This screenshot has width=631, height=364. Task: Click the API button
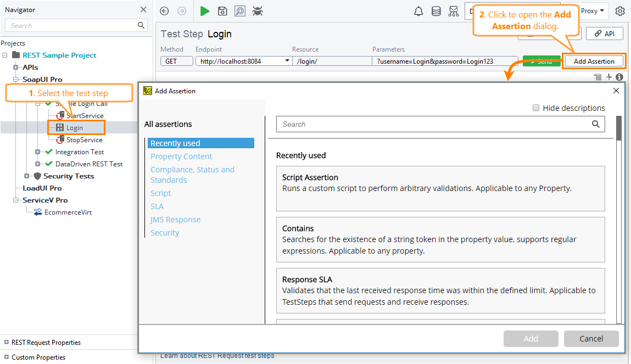pos(605,34)
